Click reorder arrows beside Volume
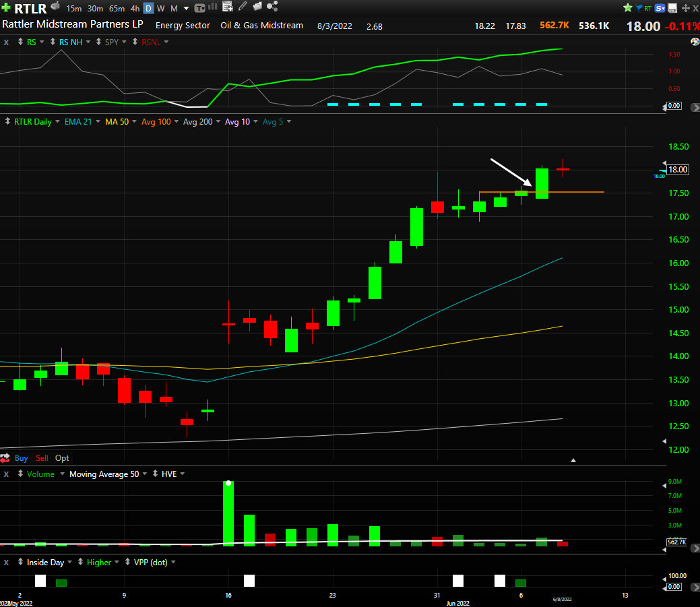Viewport: 700px width, 607px height. (20, 474)
